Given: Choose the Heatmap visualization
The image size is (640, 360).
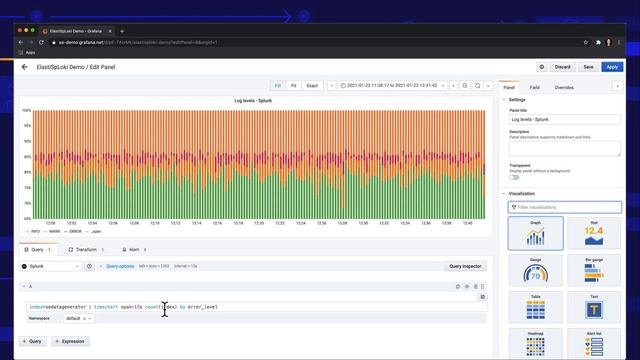Looking at the screenshot, I should click(x=536, y=344).
